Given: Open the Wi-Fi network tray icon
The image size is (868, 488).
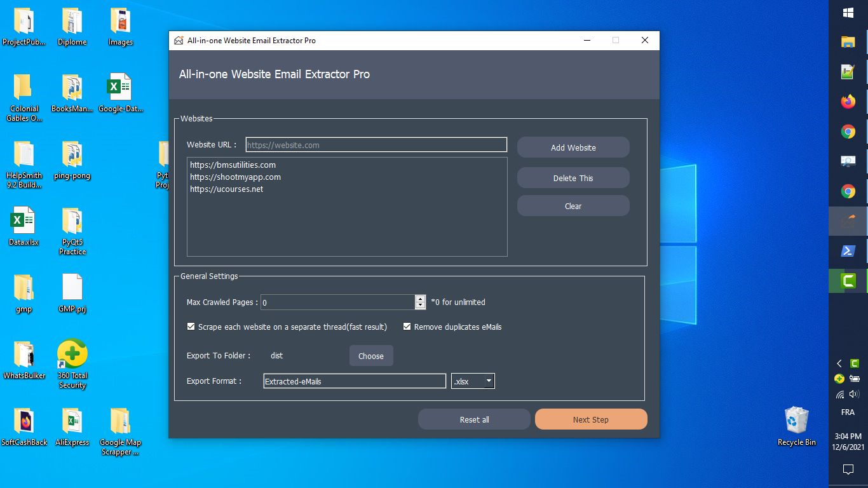Looking at the screenshot, I should [x=840, y=395].
